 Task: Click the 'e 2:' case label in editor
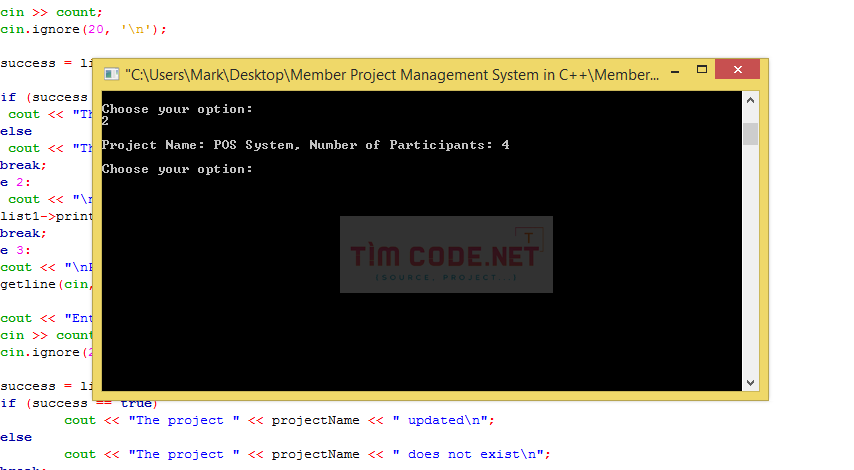coord(15,182)
